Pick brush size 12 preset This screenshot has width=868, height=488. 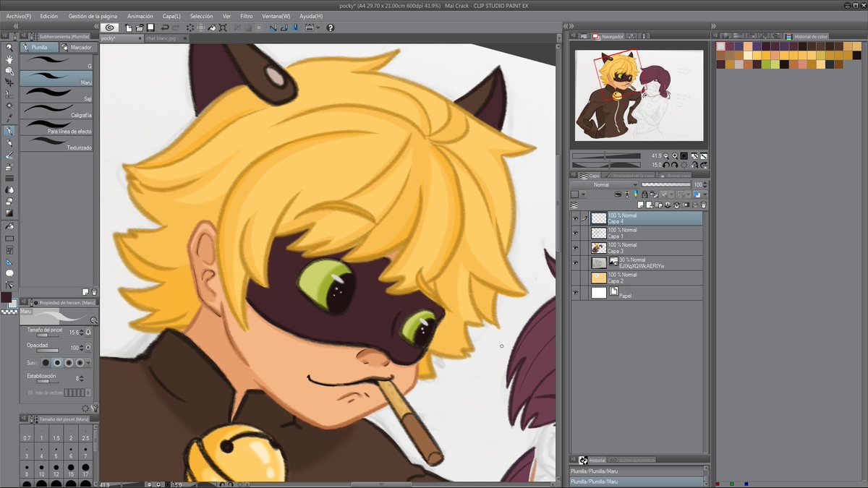click(x=56, y=471)
